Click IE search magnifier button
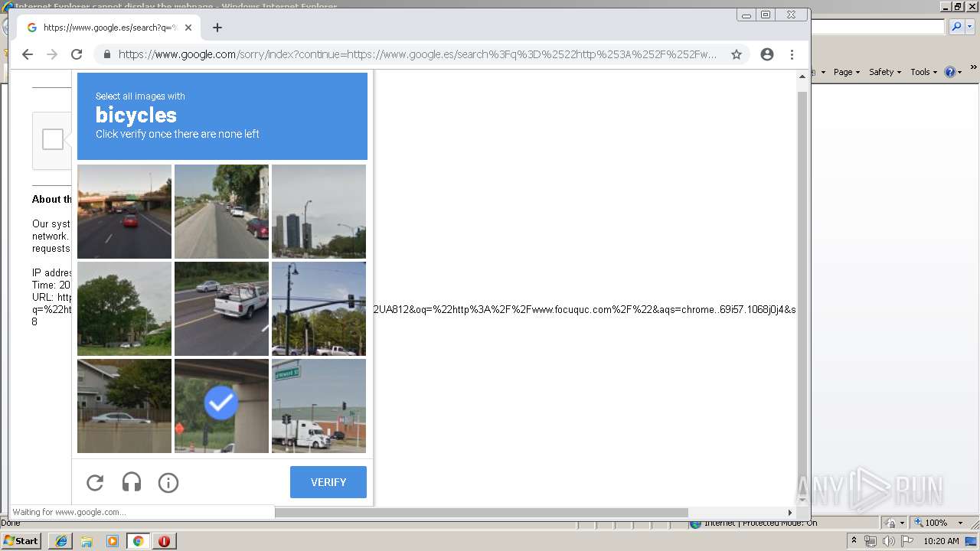The width and height of the screenshot is (980, 551). pyautogui.click(x=955, y=27)
